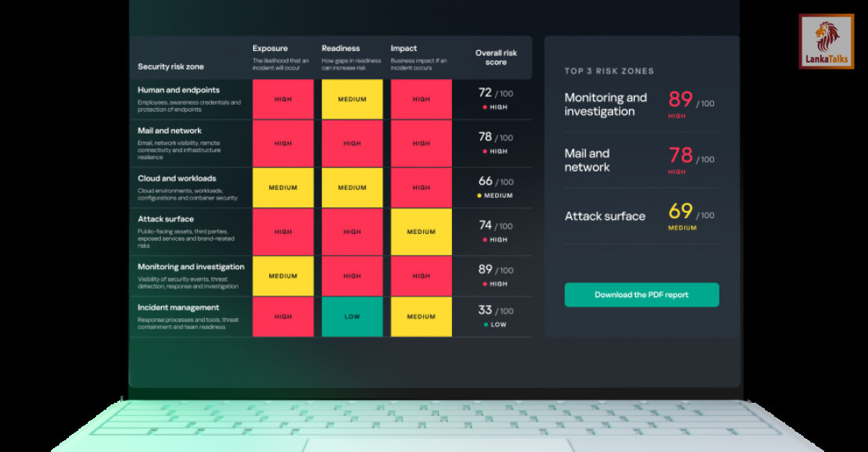Select HIGH Exposure cell for Human and endpoints

pyautogui.click(x=283, y=99)
